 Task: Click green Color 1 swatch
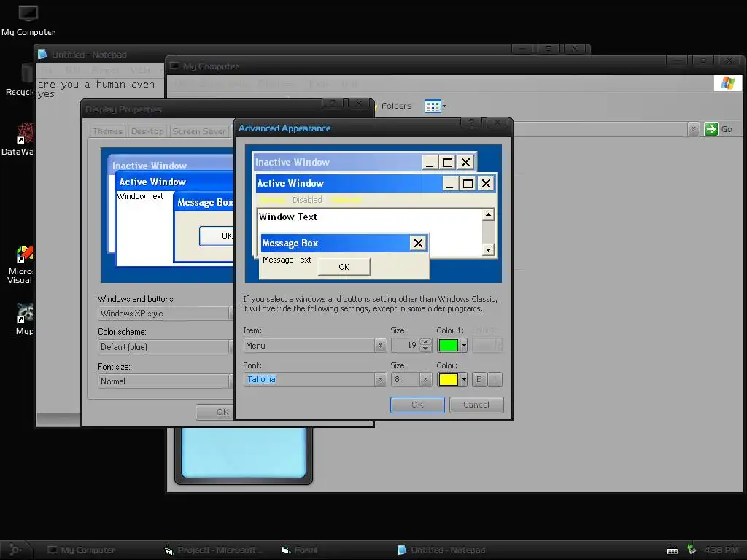tap(449, 345)
